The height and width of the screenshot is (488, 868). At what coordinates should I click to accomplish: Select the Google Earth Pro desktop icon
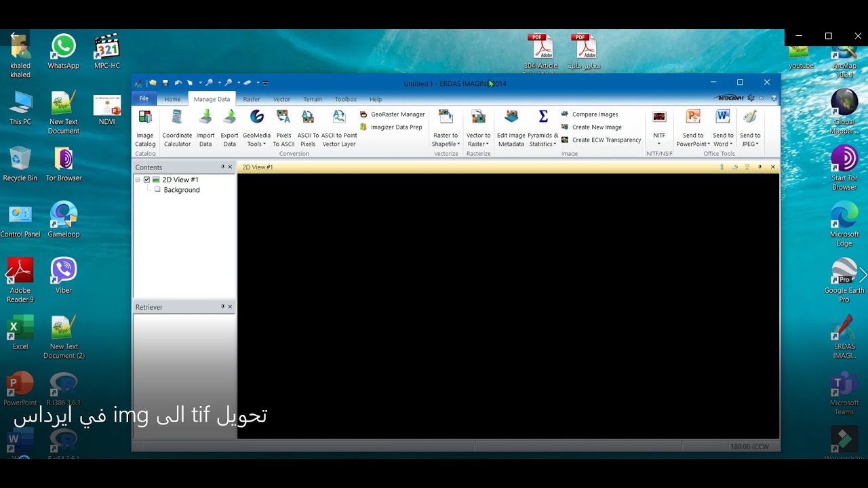pos(844,281)
